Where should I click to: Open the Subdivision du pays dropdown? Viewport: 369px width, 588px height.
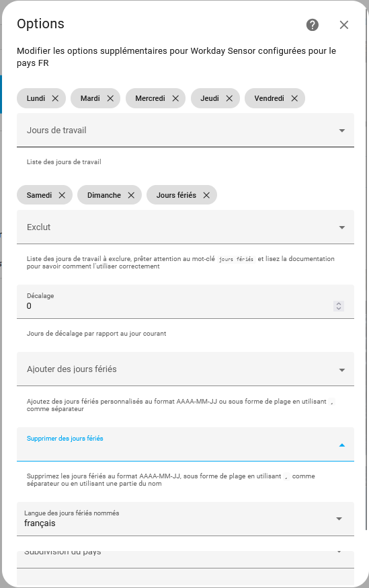click(186, 559)
